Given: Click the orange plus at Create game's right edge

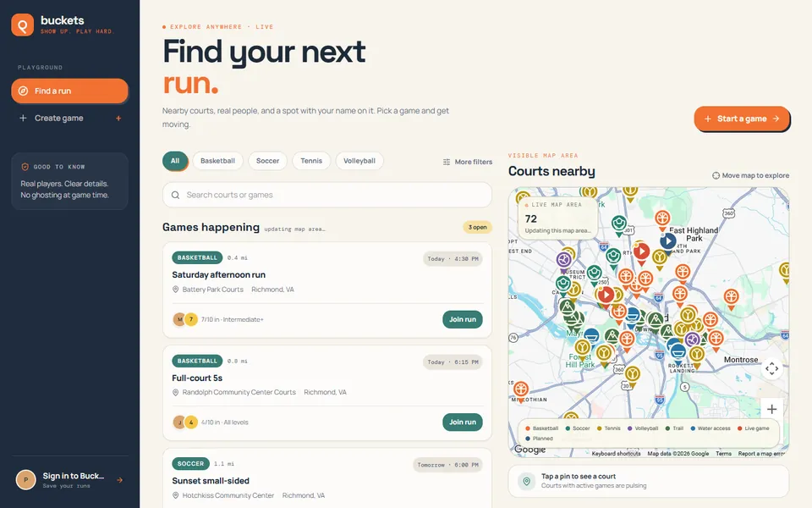Looking at the screenshot, I should coord(118,119).
